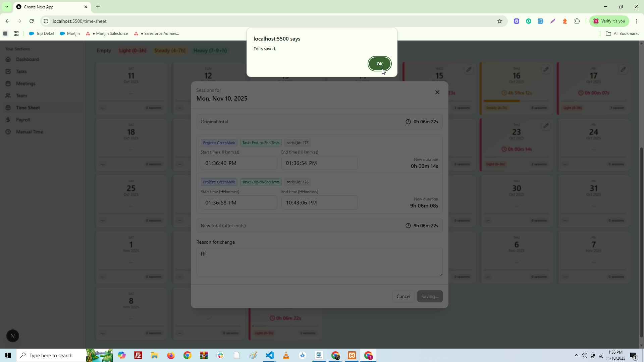Click start time field showing 01:36:40 PM

coord(238,163)
